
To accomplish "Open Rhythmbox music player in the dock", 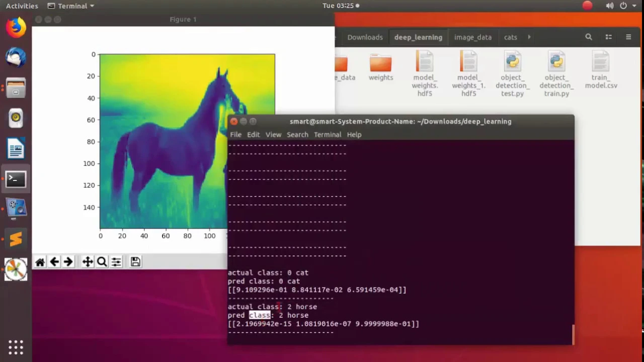I will tap(16, 118).
